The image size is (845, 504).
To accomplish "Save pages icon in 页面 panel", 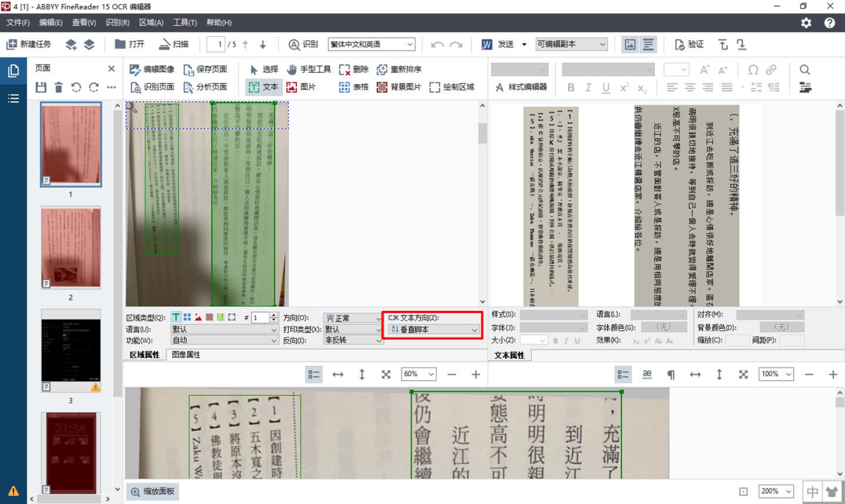I will point(41,87).
